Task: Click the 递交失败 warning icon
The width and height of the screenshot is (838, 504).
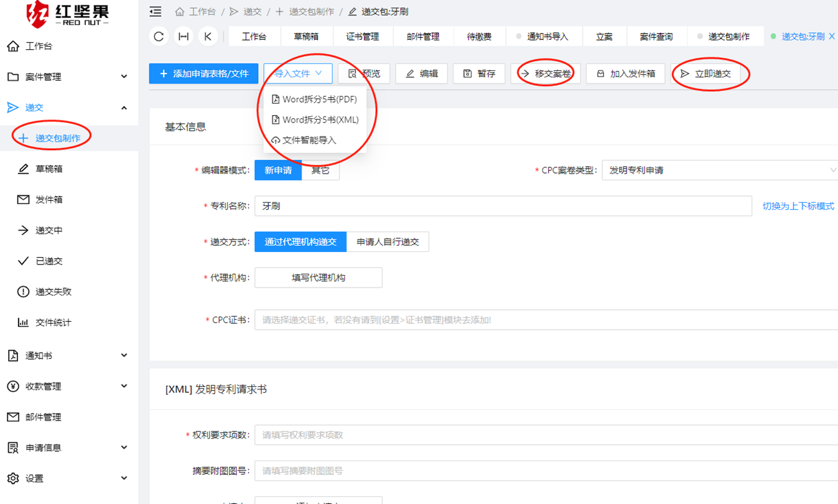Action: (x=23, y=291)
